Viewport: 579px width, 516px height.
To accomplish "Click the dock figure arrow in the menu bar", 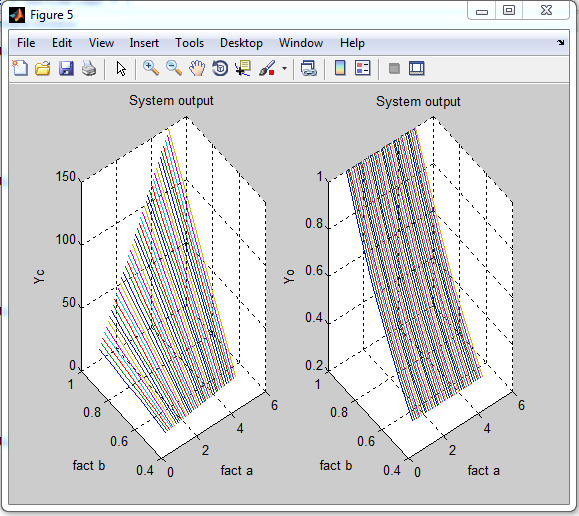I will click(561, 42).
